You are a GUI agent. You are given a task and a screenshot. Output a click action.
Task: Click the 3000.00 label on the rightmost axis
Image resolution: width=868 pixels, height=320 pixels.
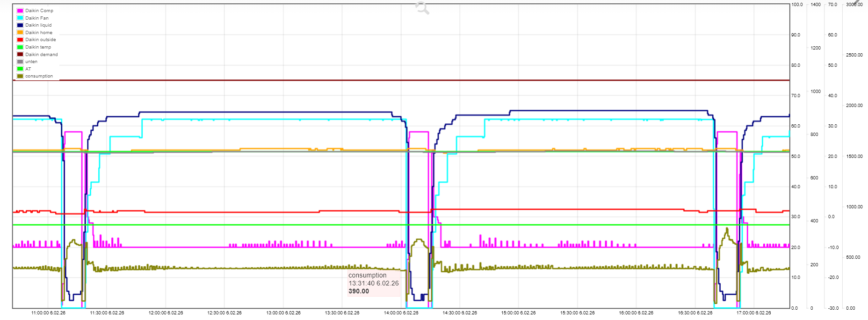854,5
